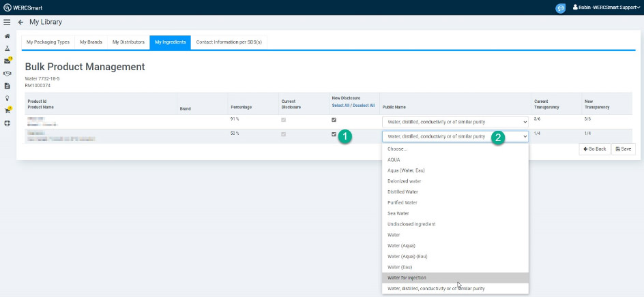Choose the 'Choose...' option in dropdown
The width and height of the screenshot is (644, 297).
click(x=455, y=149)
